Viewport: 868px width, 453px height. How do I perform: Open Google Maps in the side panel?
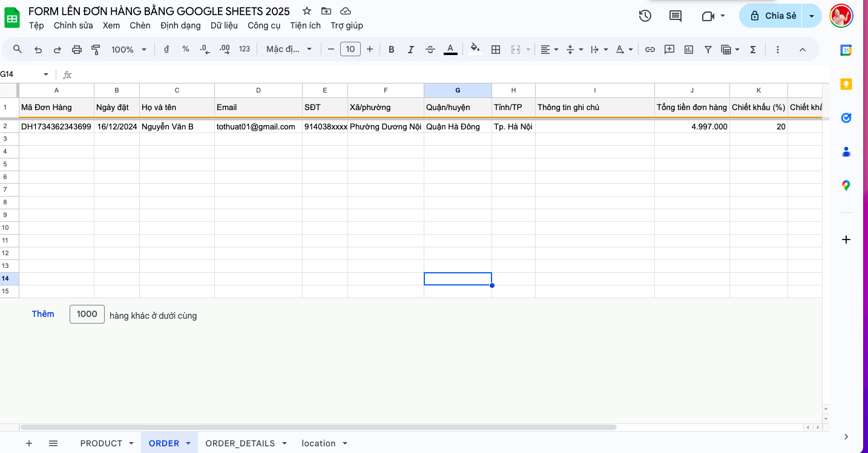(x=846, y=185)
